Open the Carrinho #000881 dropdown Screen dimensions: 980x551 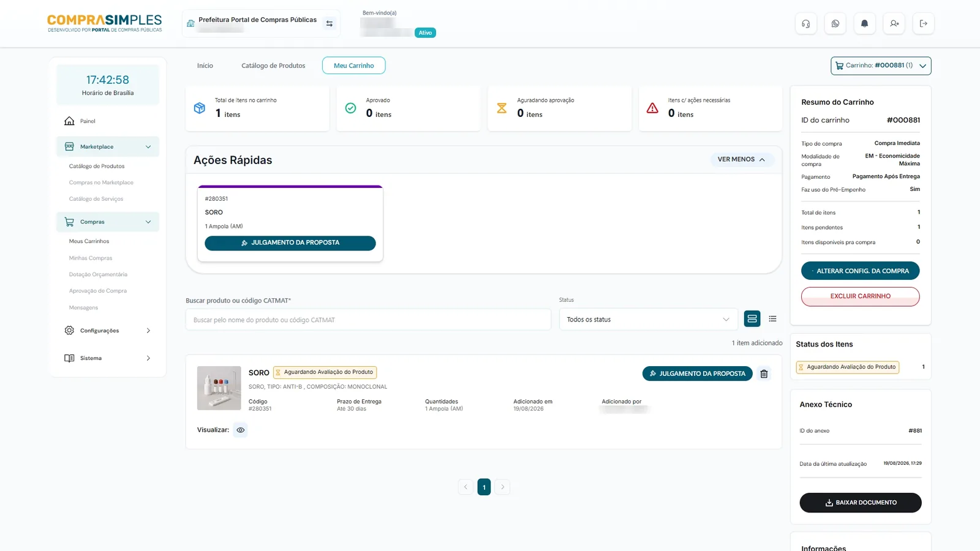pos(881,66)
